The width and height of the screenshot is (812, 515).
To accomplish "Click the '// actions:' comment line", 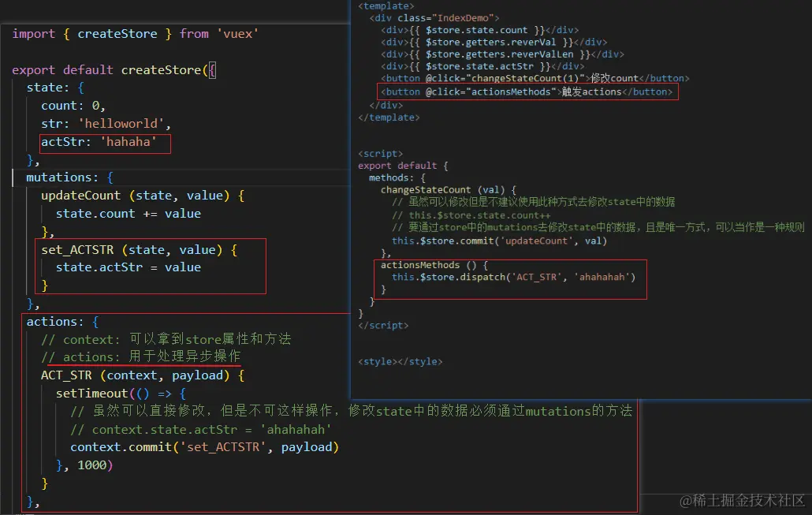I will click(x=140, y=357).
